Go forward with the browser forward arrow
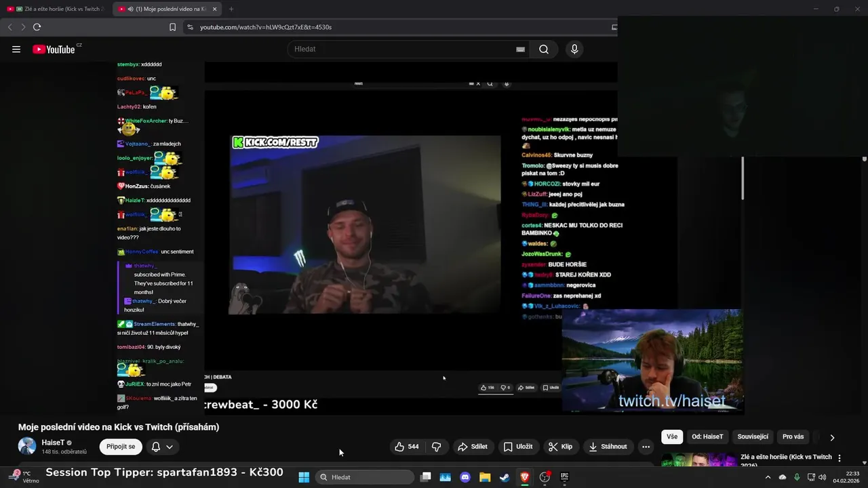 [22, 27]
